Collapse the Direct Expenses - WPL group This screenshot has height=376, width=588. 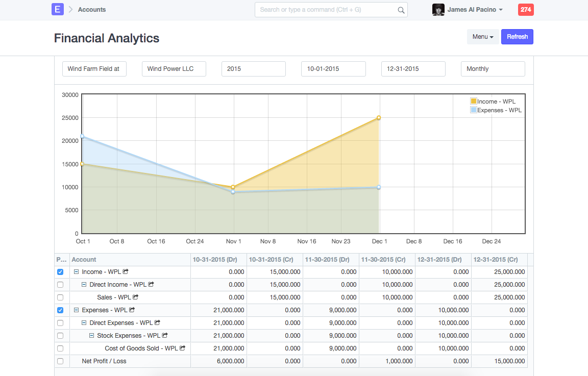[84, 323]
